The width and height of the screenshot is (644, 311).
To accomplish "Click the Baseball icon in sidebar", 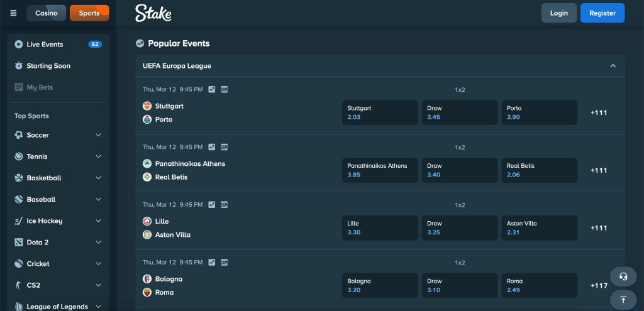I will point(18,199).
